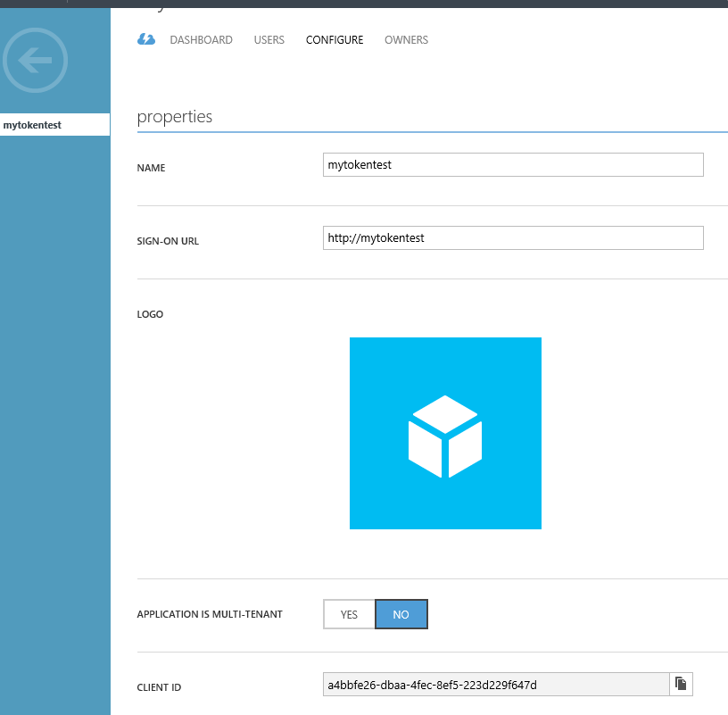This screenshot has width=728, height=715.
Task: Switch to the USERS tab
Action: (x=269, y=40)
